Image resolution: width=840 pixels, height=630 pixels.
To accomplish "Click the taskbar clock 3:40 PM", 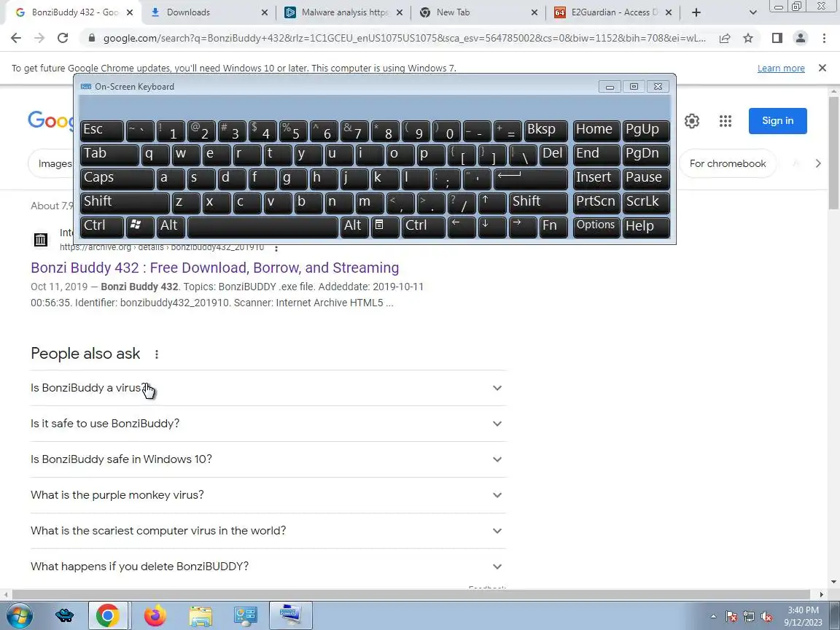I will [x=803, y=616].
